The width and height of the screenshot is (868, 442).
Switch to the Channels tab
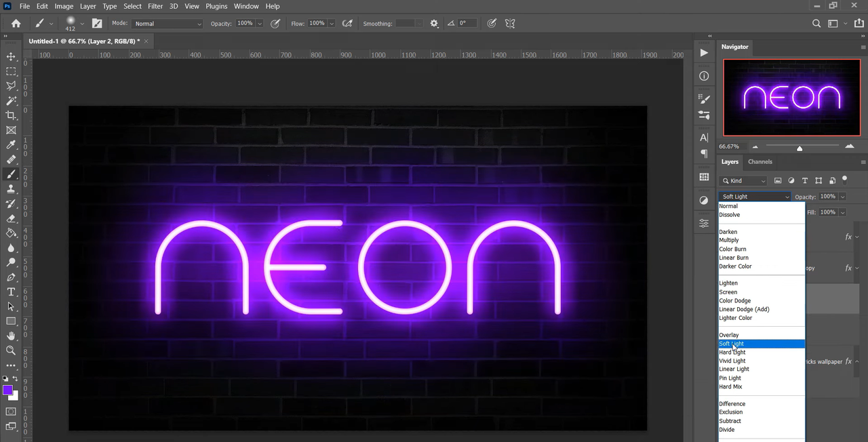[x=759, y=161]
